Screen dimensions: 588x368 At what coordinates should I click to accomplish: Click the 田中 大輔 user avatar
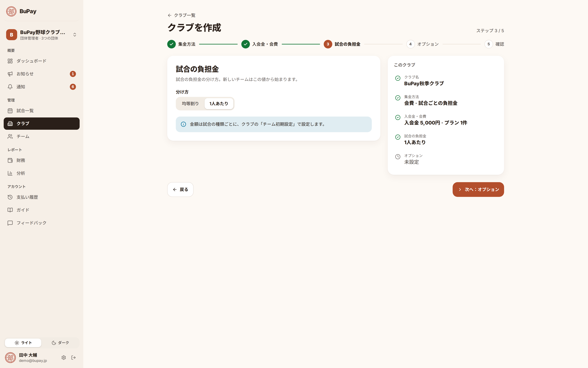[x=10, y=358]
